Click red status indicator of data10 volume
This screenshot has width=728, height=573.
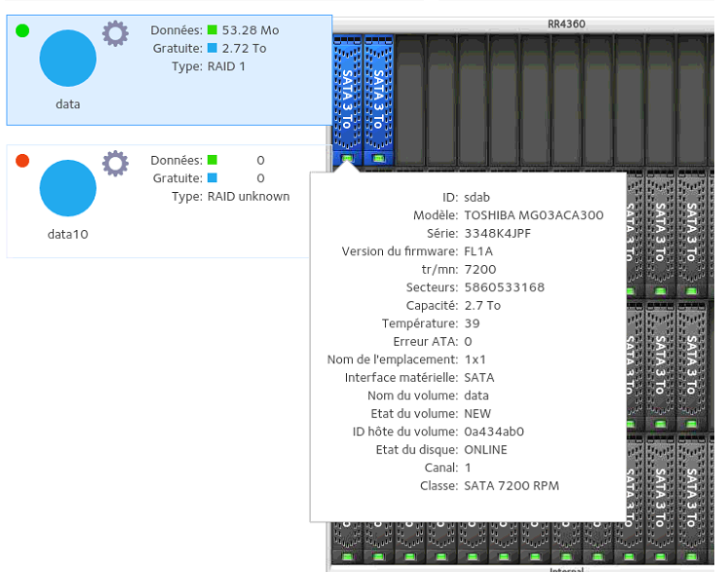click(22, 161)
